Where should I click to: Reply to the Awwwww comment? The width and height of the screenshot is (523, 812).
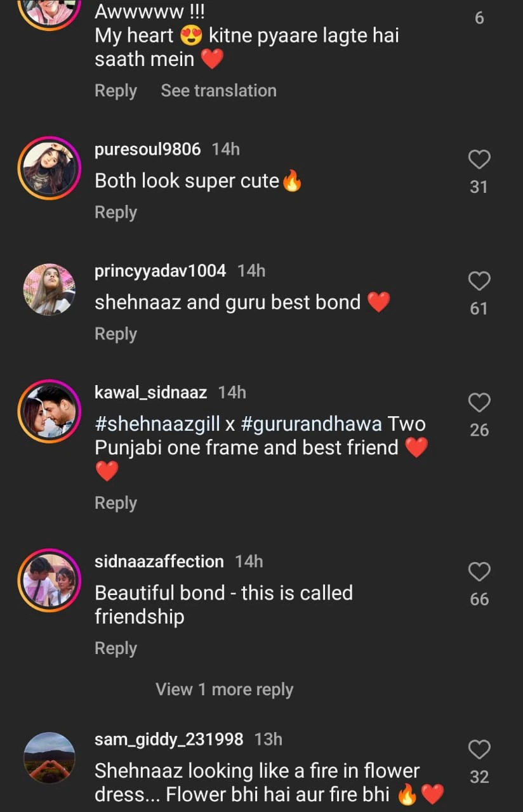[116, 91]
